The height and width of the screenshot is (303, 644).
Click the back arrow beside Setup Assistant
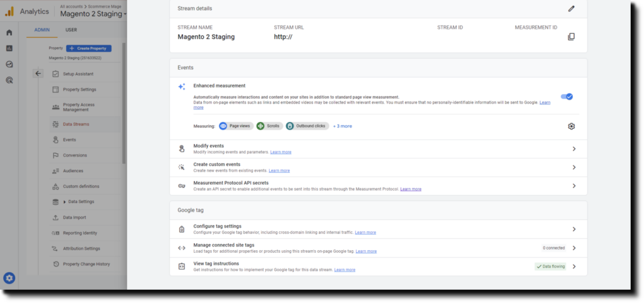[x=38, y=74]
